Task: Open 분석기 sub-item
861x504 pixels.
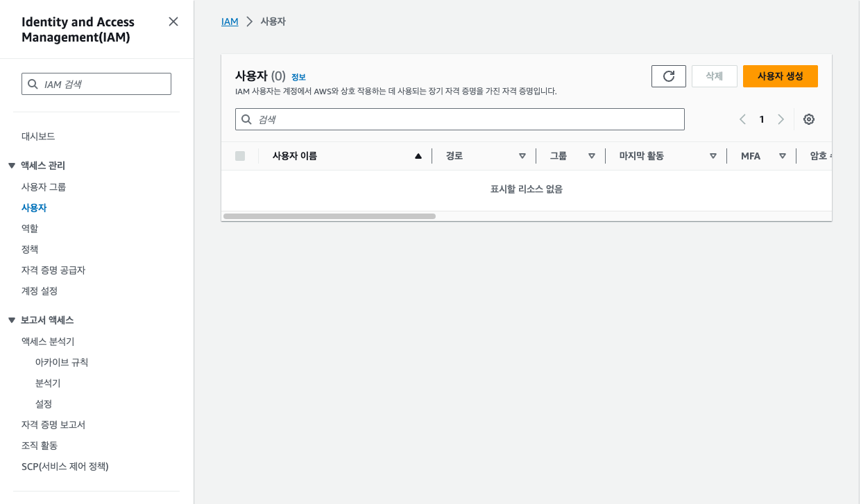Action: (48, 383)
